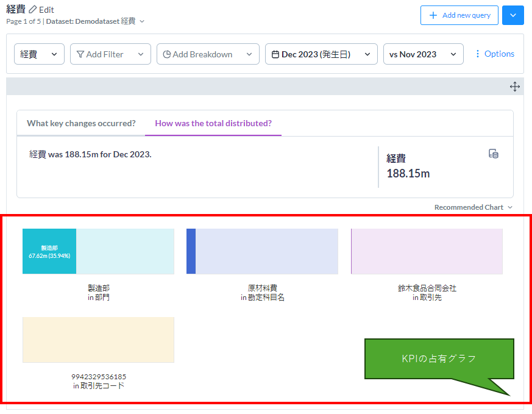Click the sentence 経費 was 188.15m for Dec 2023.
Screen dimensions: 532x414
pos(90,154)
